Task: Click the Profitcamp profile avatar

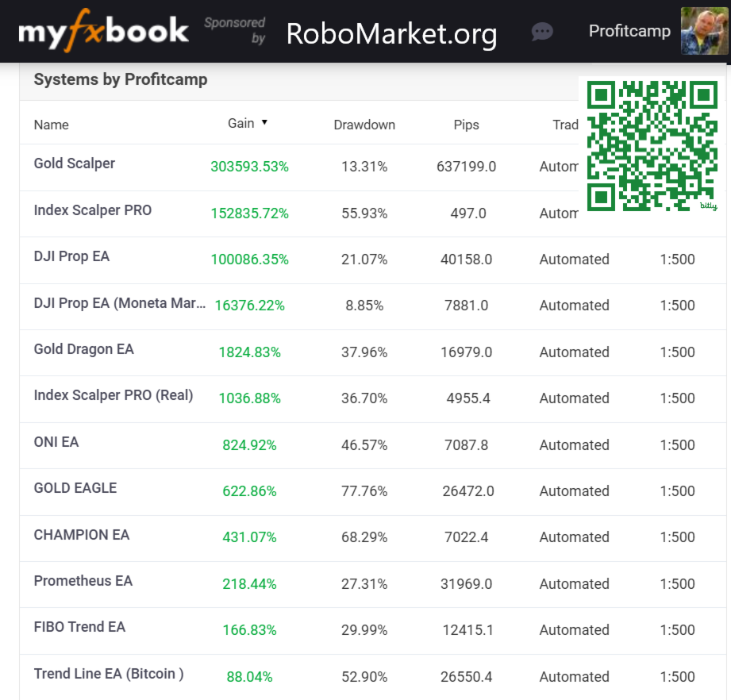Action: coord(704,32)
